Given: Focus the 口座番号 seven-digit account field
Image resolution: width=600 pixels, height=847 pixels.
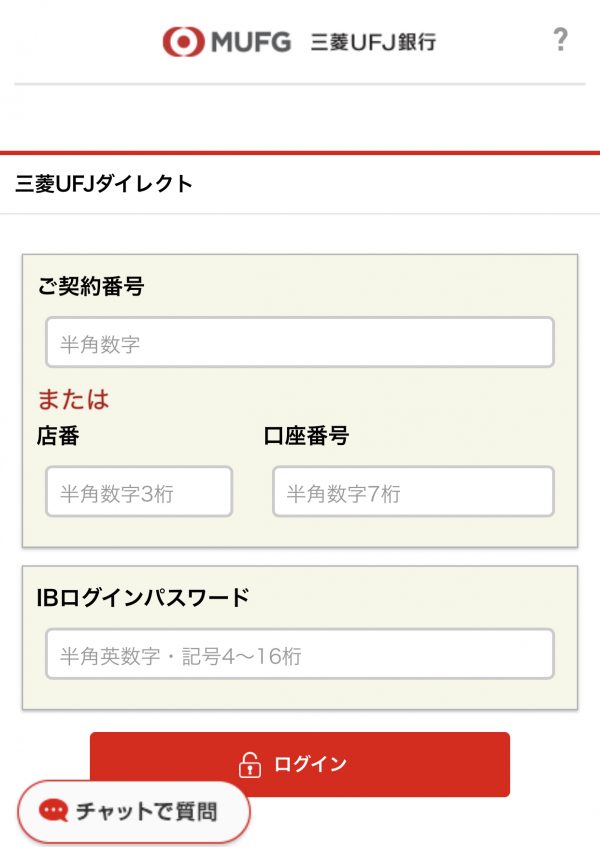Looking at the screenshot, I should (414, 492).
